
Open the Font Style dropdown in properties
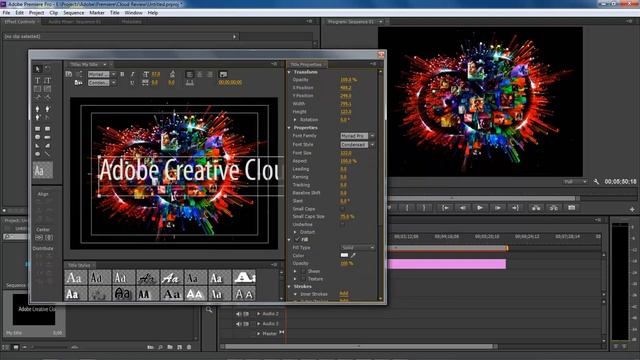click(357, 144)
